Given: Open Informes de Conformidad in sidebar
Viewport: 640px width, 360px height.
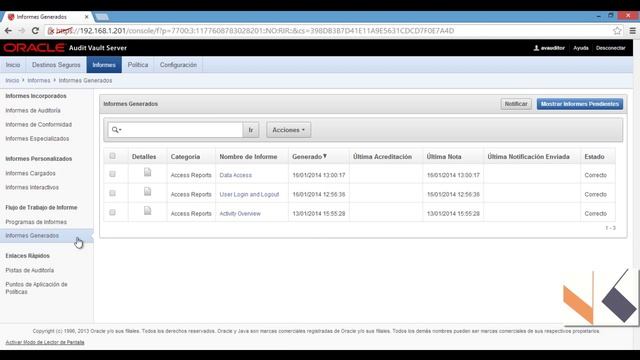Looking at the screenshot, I should click(x=38, y=124).
